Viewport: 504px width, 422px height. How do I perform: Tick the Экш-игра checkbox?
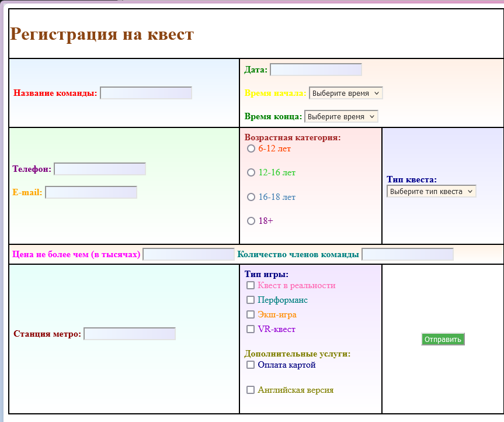(x=251, y=314)
